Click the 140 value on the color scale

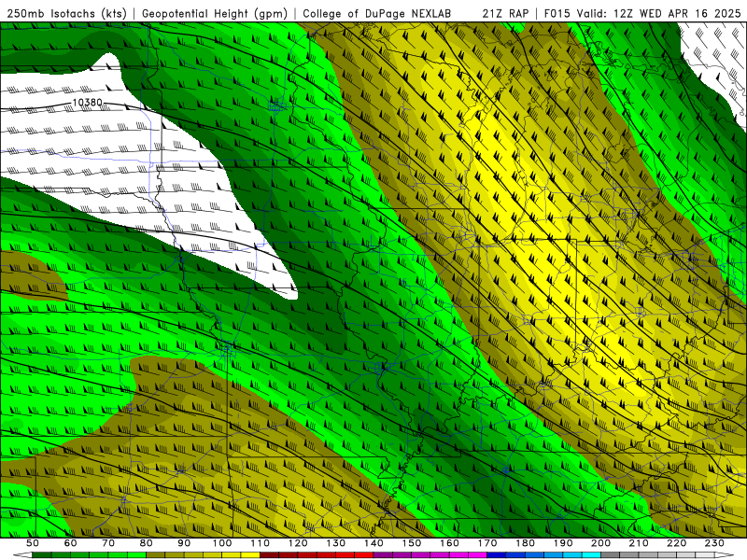(373, 543)
